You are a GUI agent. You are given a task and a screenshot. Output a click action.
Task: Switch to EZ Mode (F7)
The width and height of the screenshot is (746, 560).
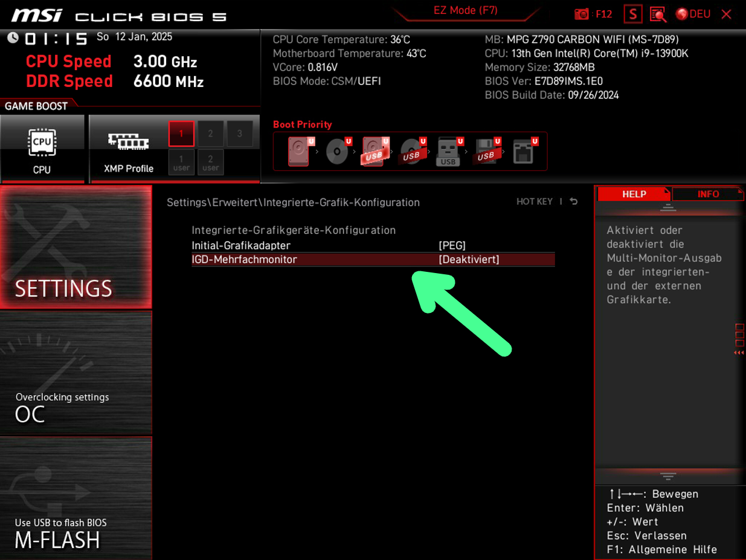pyautogui.click(x=465, y=10)
